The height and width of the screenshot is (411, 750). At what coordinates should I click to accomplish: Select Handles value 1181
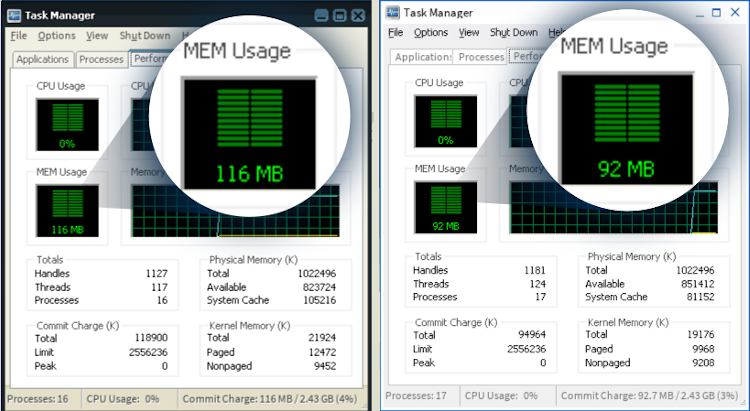click(535, 270)
